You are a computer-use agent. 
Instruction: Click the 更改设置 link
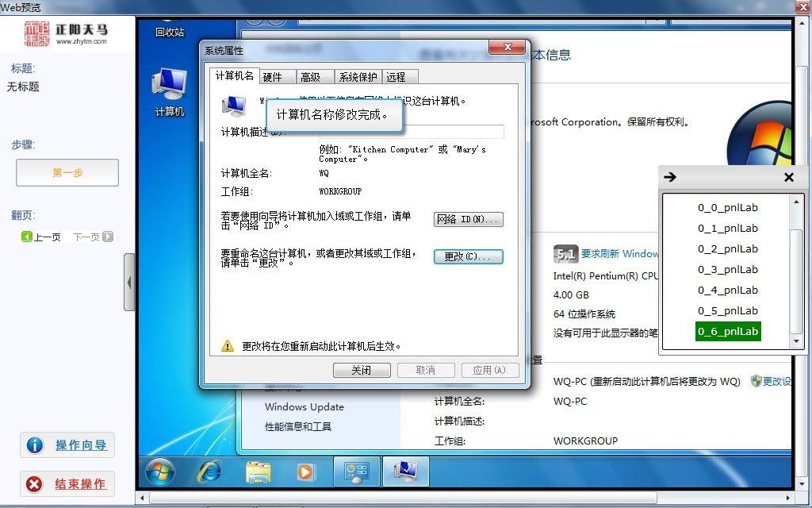tap(777, 381)
